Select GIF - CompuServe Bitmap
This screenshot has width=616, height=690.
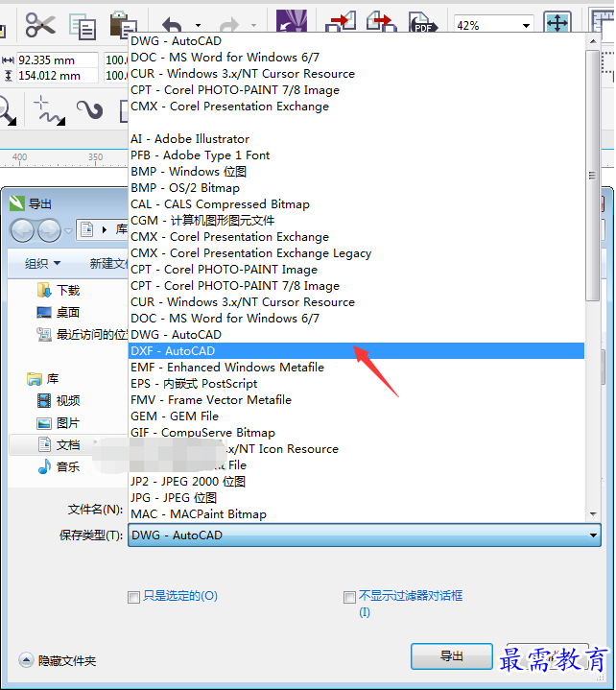(357, 433)
